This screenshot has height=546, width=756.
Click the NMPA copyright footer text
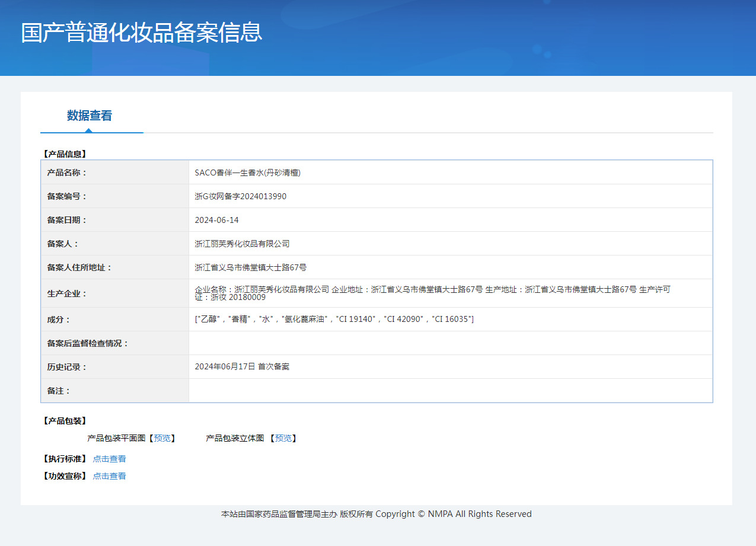[x=377, y=514]
